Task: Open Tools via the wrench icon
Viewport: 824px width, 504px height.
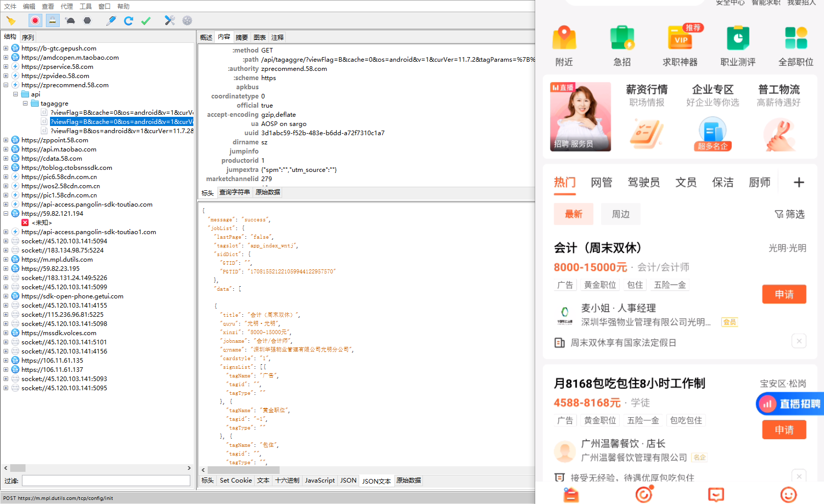Action: point(170,20)
